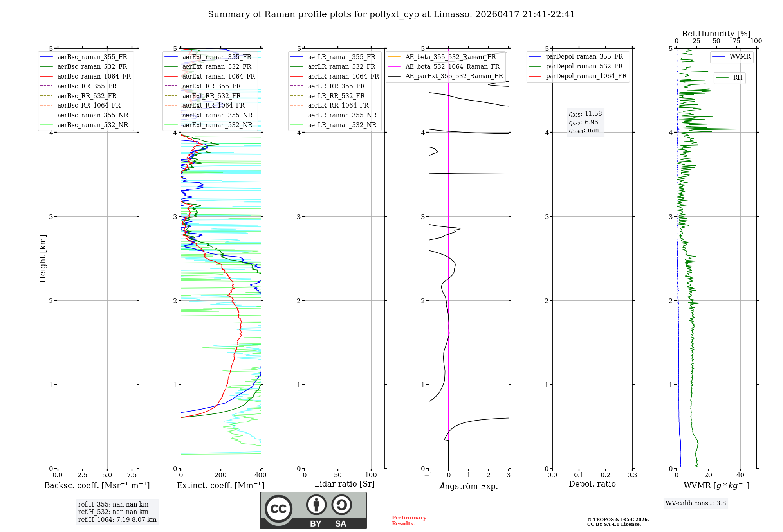Click the Ångström Exp. axis label

click(469, 486)
